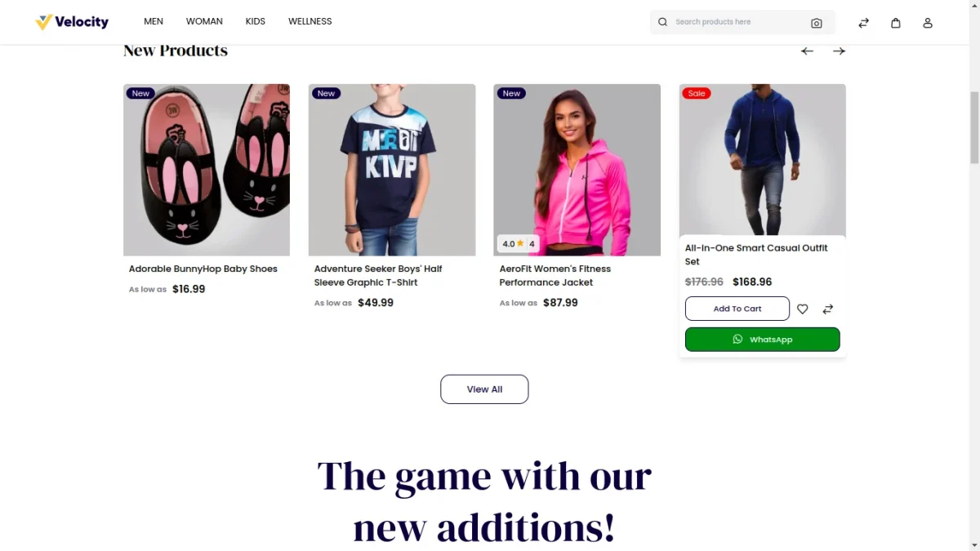Screen dimensions: 980x551
Task: Focus the search products field
Action: coord(737,22)
